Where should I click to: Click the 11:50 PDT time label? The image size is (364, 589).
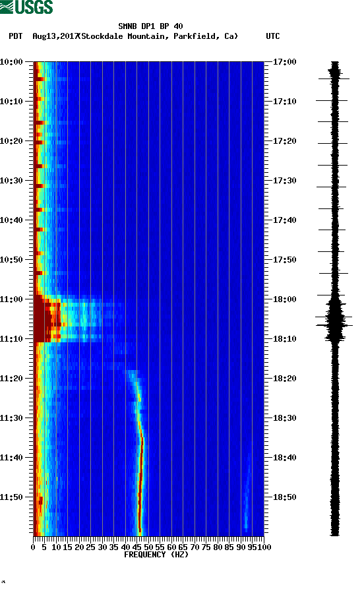pyautogui.click(x=11, y=497)
